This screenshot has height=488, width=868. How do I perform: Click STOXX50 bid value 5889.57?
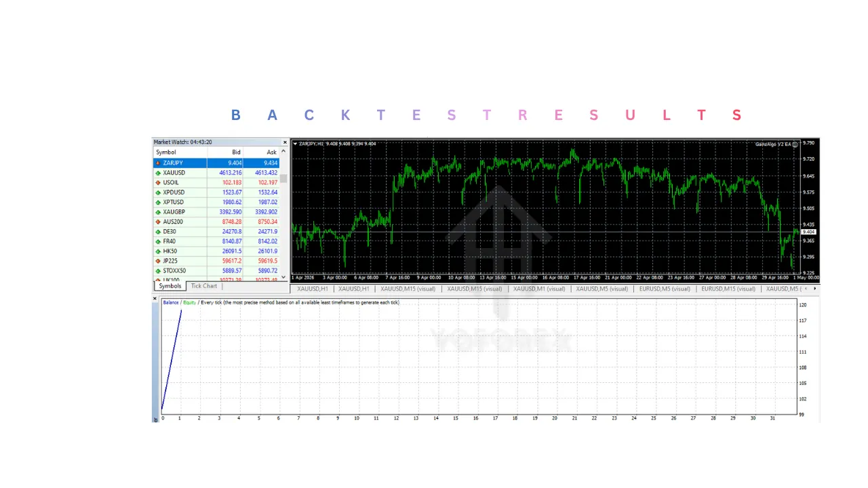tap(232, 271)
